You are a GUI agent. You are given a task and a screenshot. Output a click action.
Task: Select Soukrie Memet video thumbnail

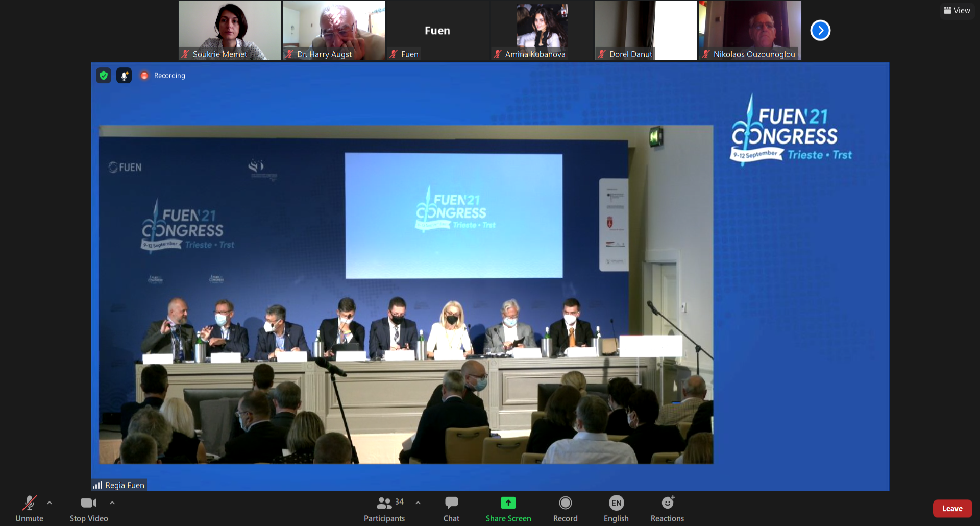230,30
